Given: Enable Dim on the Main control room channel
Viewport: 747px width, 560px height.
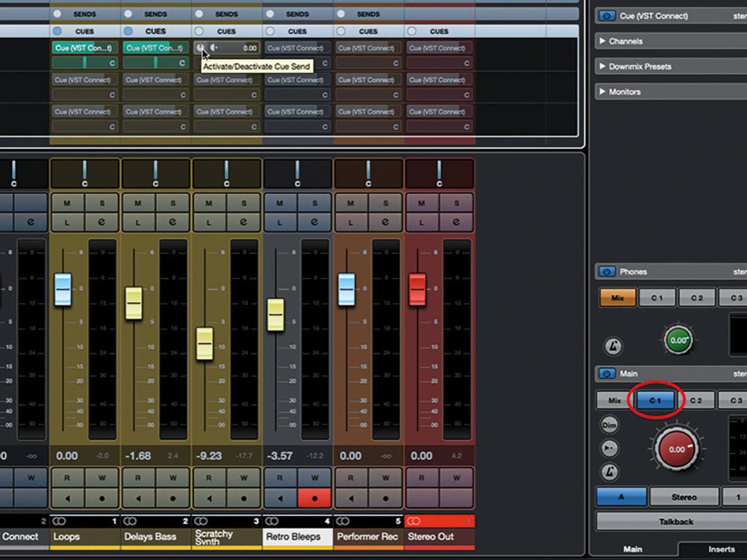Looking at the screenshot, I should [609, 424].
